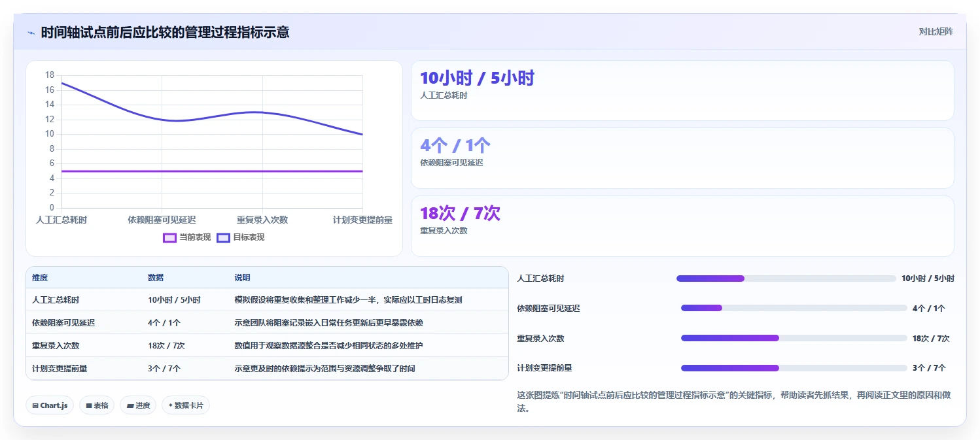Click the description starting 模拟假设将重复收集

click(348, 300)
